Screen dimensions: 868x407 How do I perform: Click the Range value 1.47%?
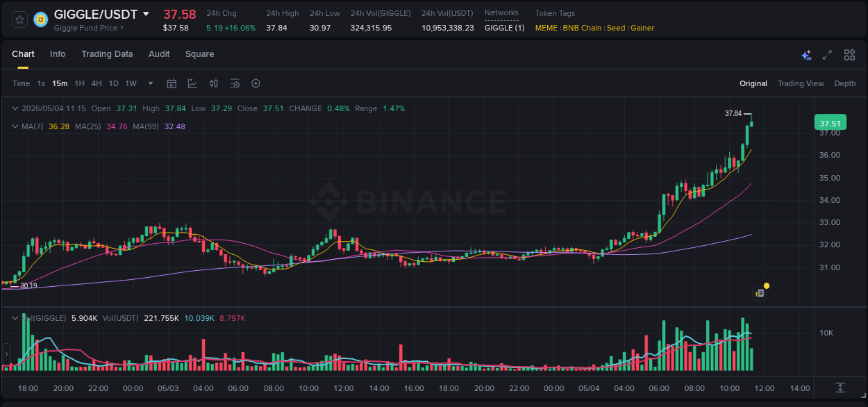click(394, 108)
